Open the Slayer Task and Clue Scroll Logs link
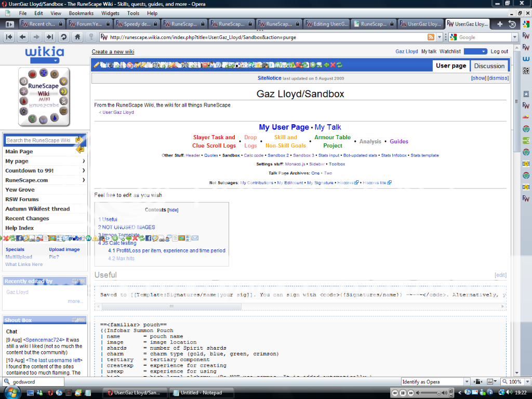The height and width of the screenshot is (399, 532). 214,141
